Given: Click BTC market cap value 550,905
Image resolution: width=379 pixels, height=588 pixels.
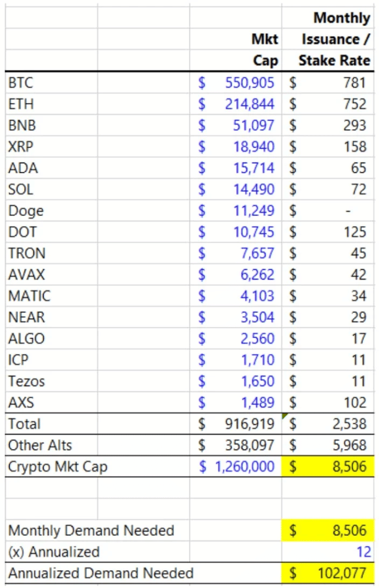Looking at the screenshot, I should [x=250, y=83].
